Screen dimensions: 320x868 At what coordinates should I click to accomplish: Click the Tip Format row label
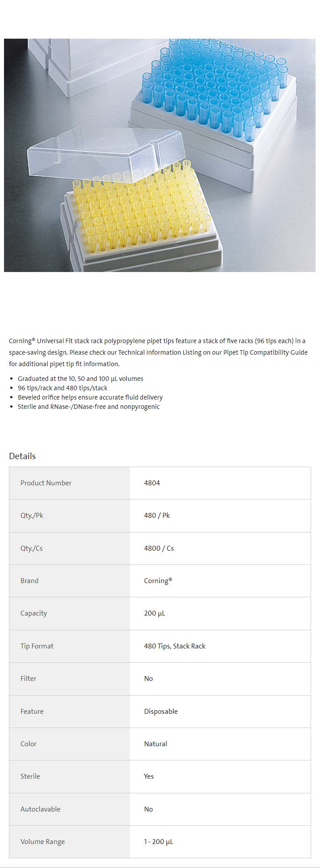(37, 646)
